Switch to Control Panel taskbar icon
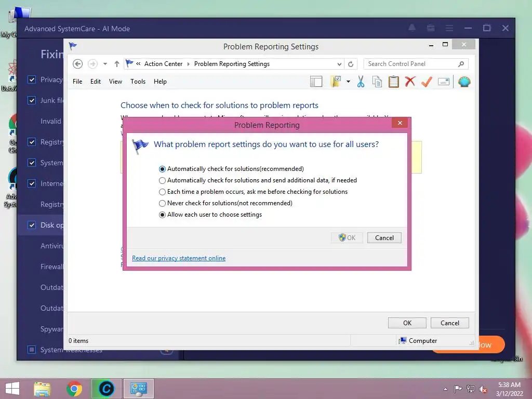 [x=138, y=389]
